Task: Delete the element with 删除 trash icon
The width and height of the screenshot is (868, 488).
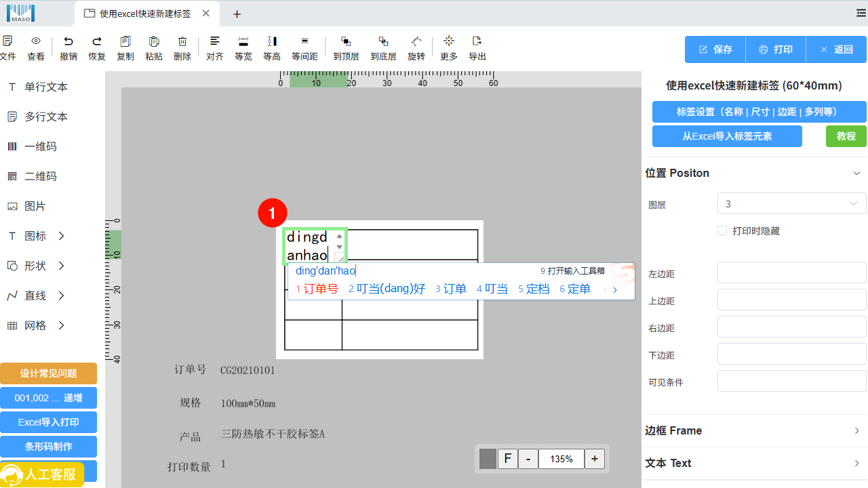Action: pyautogui.click(x=182, y=41)
